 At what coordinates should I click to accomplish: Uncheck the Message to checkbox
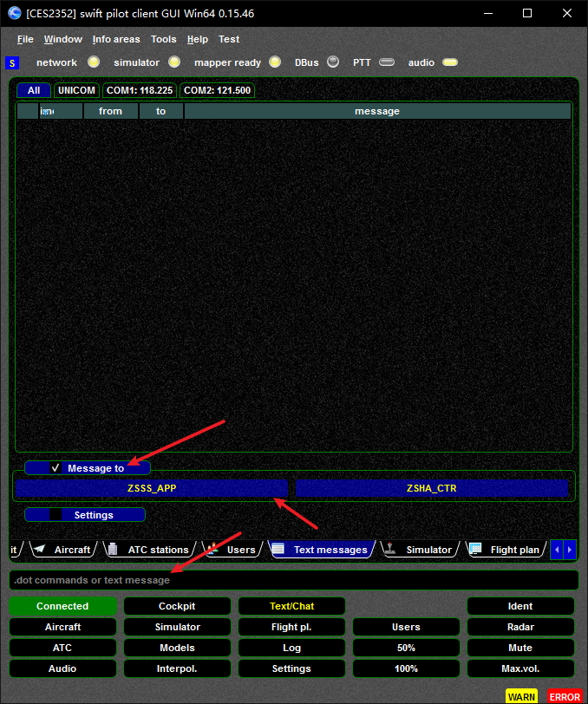coord(56,468)
